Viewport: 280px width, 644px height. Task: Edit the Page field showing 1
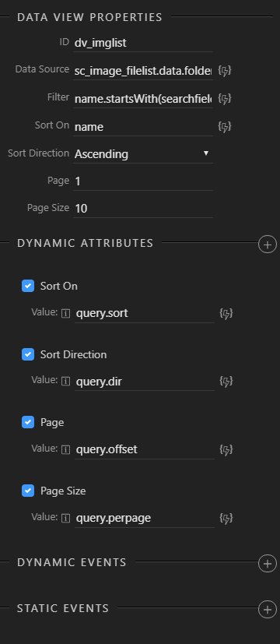click(143, 181)
